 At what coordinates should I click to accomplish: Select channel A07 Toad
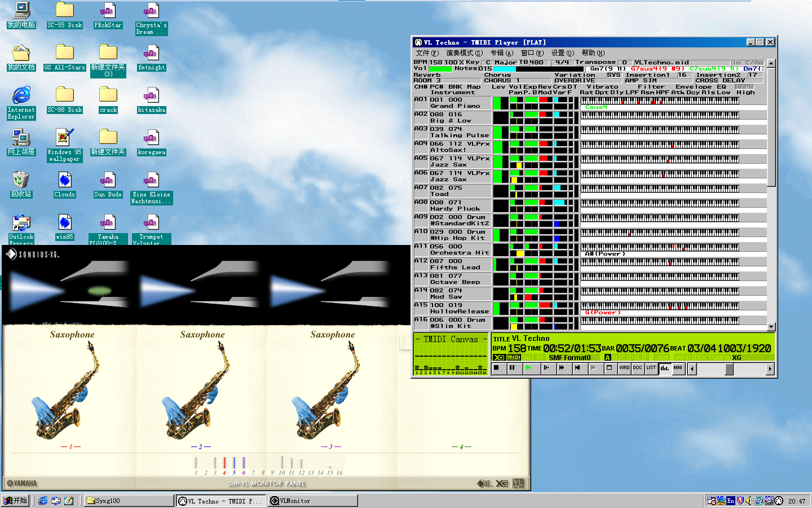452,191
